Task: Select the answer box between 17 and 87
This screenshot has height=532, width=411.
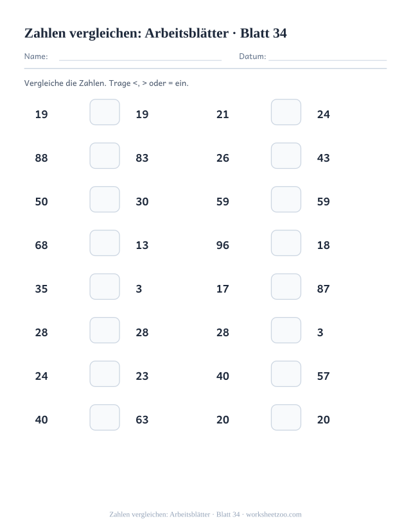Action: coord(286,287)
